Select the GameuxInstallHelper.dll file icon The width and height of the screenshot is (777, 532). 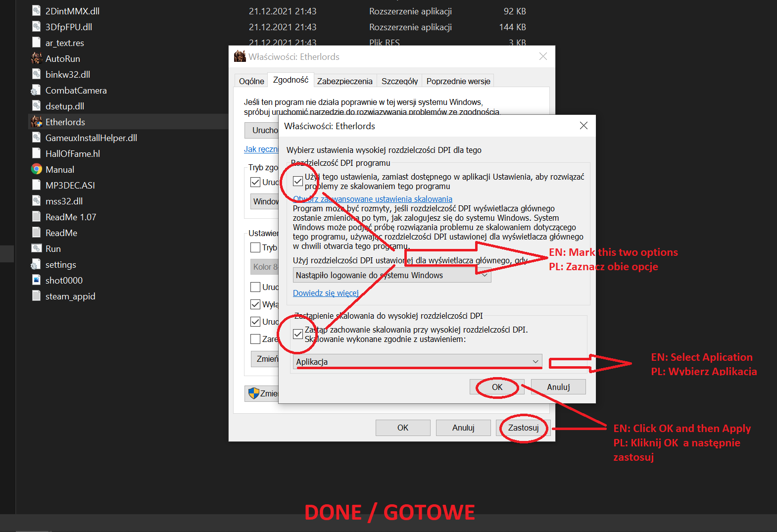(36, 138)
